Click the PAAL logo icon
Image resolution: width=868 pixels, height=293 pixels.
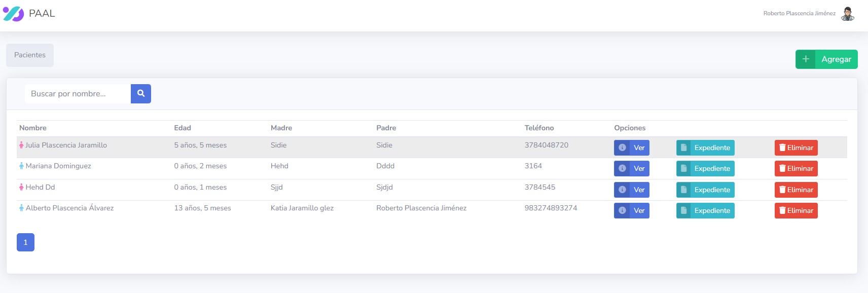13,14
